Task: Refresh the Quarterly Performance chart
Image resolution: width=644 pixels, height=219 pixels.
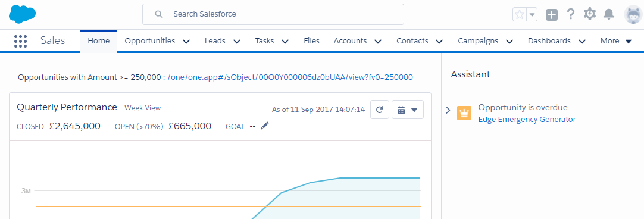Action: point(380,109)
